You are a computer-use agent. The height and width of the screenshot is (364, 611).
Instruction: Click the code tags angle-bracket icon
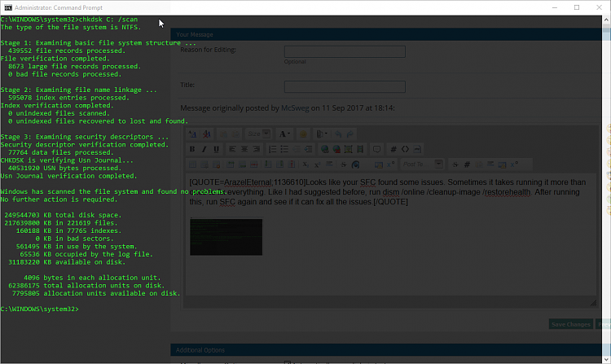click(406, 150)
